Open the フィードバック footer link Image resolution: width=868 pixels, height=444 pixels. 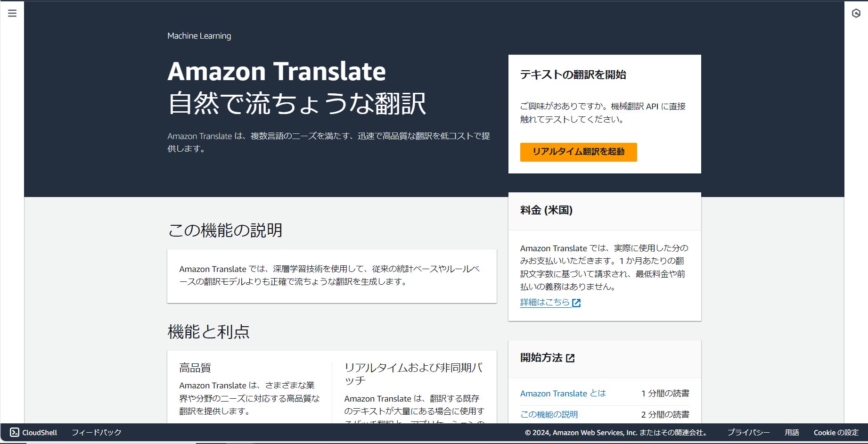97,432
